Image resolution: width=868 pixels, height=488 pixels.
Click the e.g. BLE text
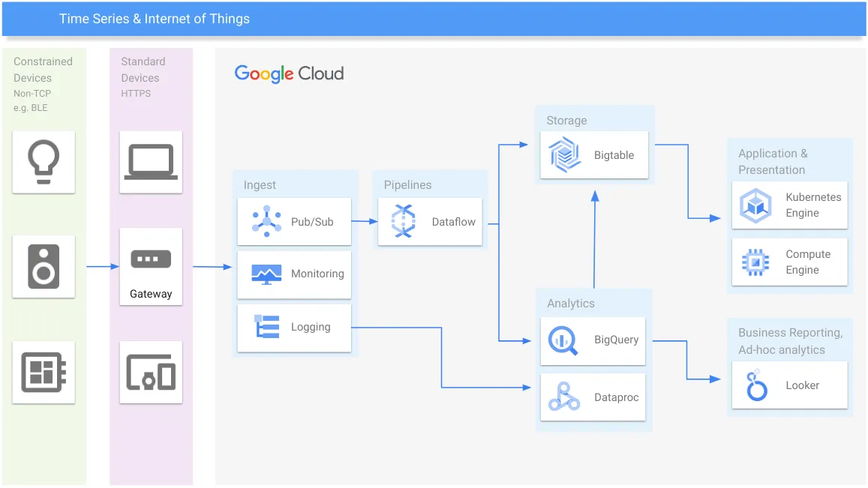[x=31, y=108]
